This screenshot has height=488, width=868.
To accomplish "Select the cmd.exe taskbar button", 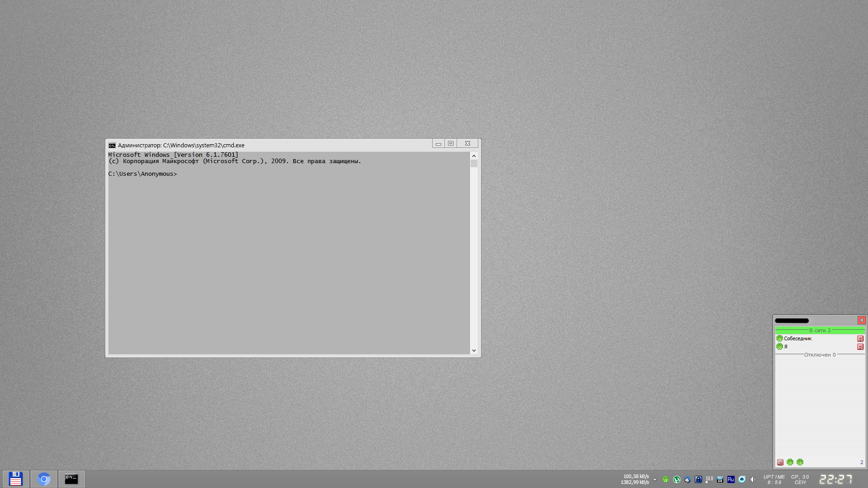I will pyautogui.click(x=71, y=479).
